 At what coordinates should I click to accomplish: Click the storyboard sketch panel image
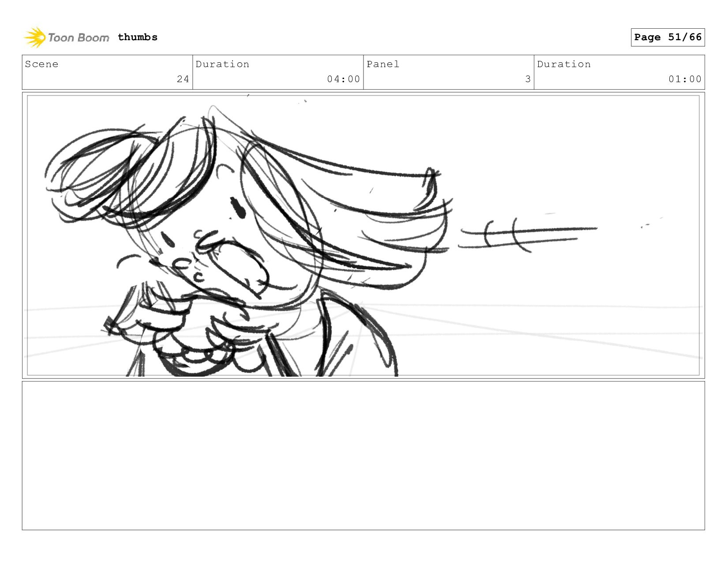coord(364,235)
